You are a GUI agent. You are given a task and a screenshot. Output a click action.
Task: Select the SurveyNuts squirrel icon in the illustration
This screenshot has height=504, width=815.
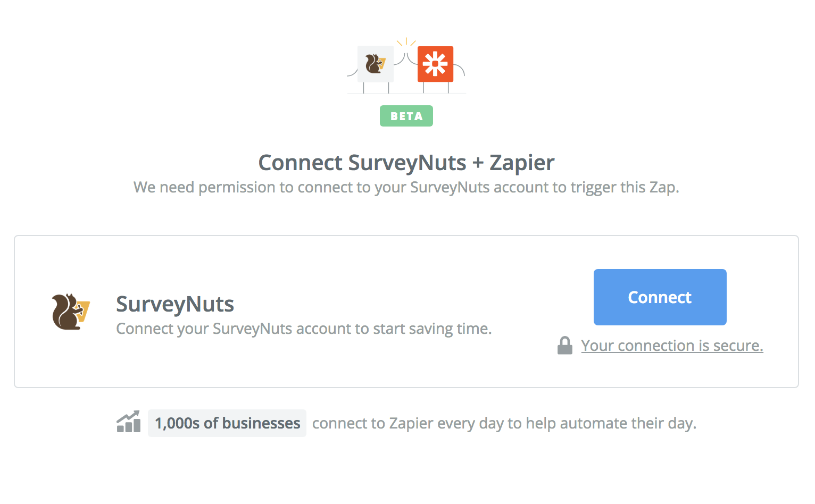click(x=375, y=64)
